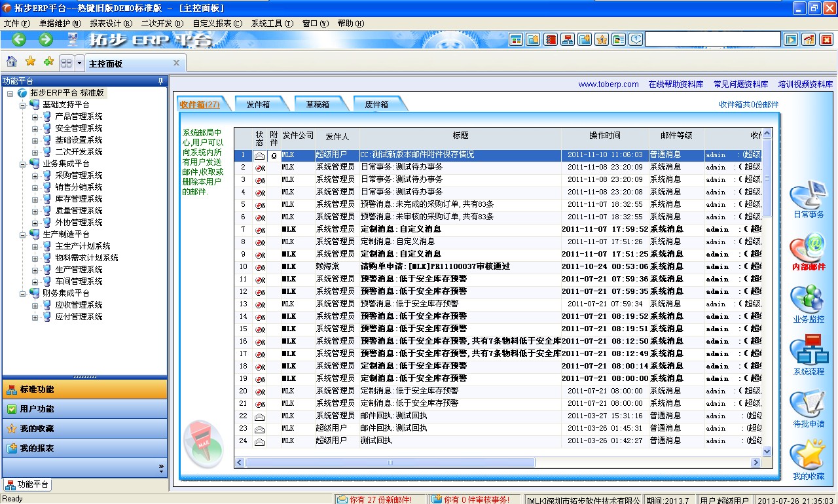Open the 系统流程 shortcut icon
838x504 pixels.
(808, 353)
